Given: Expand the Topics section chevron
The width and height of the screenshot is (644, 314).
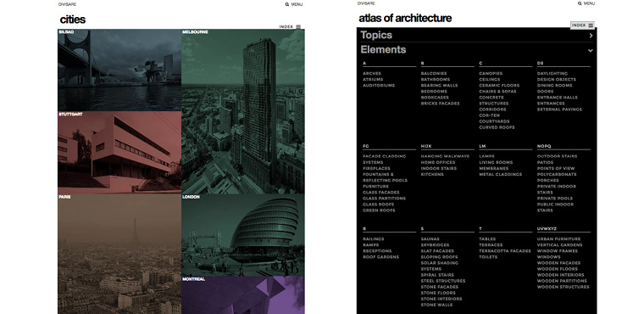Looking at the screenshot, I should [x=591, y=36].
